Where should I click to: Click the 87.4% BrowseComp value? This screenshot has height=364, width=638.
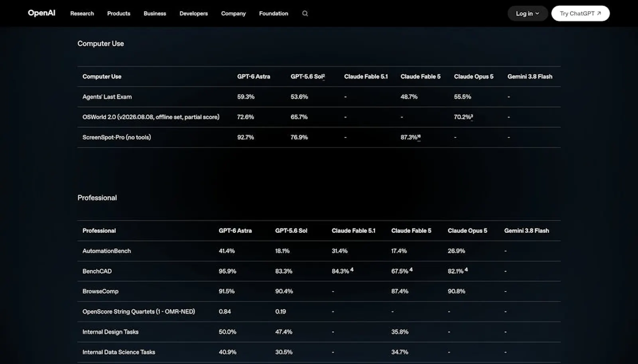tap(400, 291)
